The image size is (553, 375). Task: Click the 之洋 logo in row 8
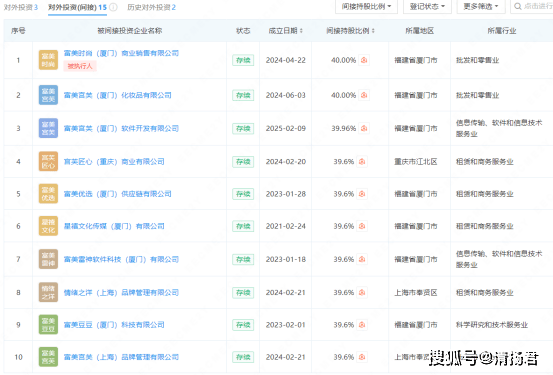48,292
